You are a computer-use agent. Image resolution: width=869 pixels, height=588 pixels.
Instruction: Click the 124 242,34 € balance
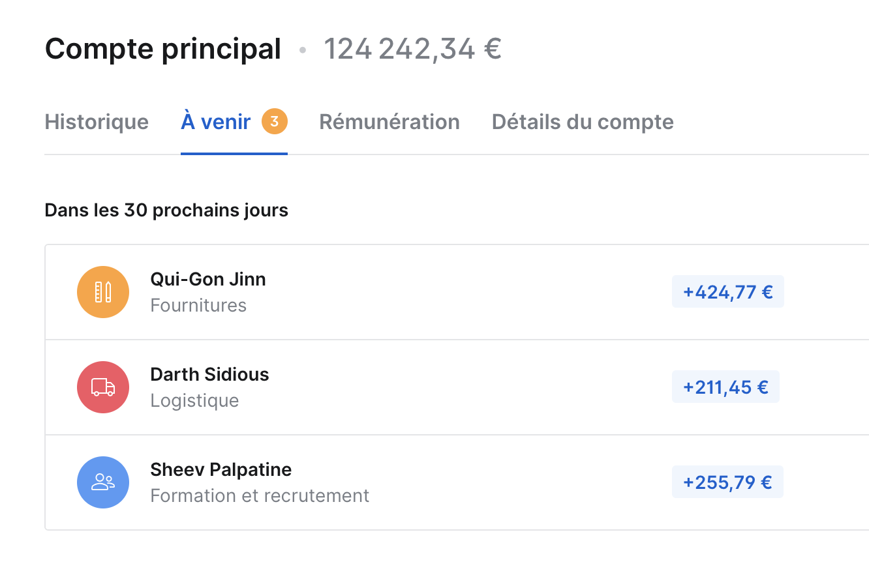pyautogui.click(x=413, y=49)
